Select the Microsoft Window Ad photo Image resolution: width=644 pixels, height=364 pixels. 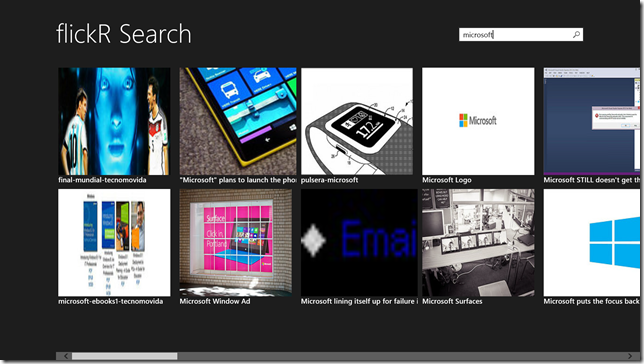(236, 242)
